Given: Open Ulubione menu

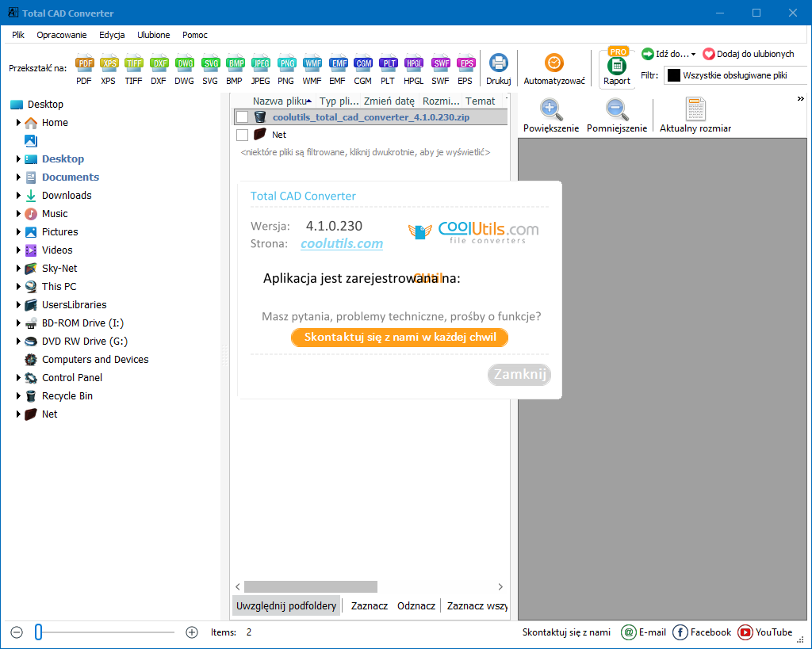Looking at the screenshot, I should tap(153, 35).
